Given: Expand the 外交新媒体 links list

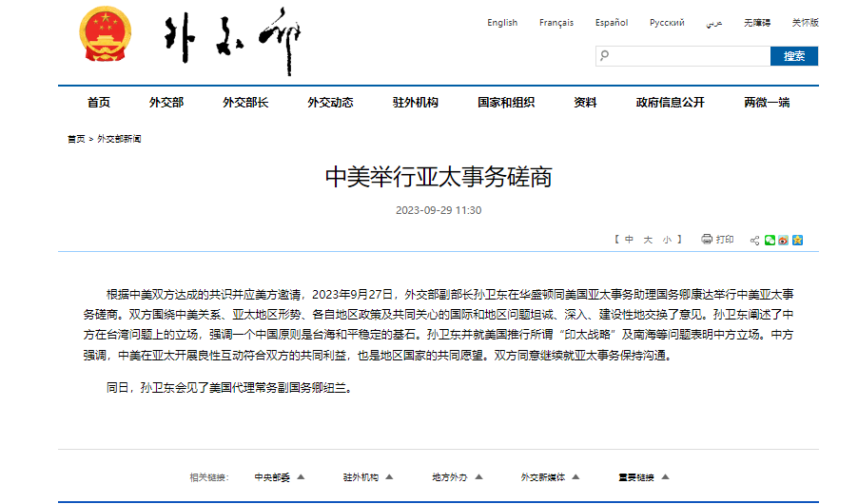Looking at the screenshot, I should pos(550,477).
